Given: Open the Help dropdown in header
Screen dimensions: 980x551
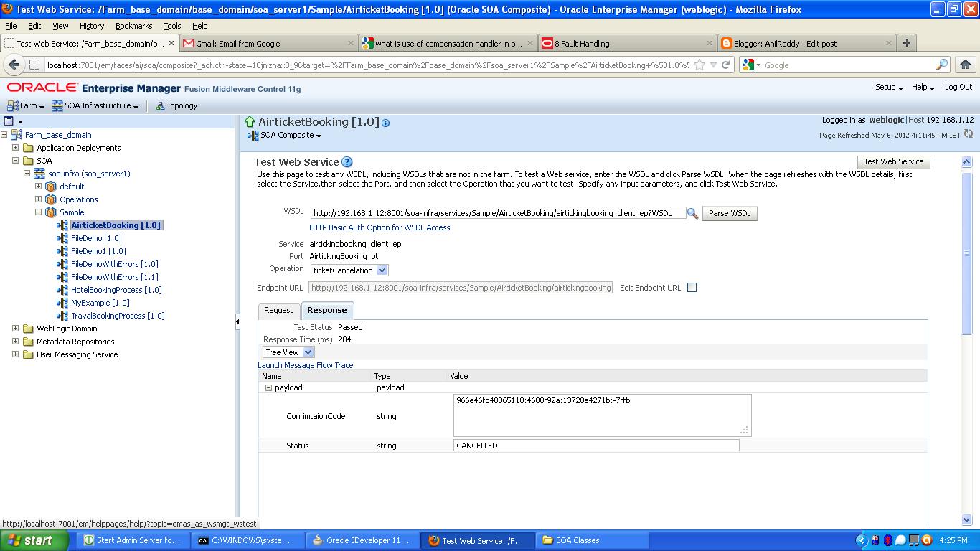Looking at the screenshot, I should click(x=923, y=87).
